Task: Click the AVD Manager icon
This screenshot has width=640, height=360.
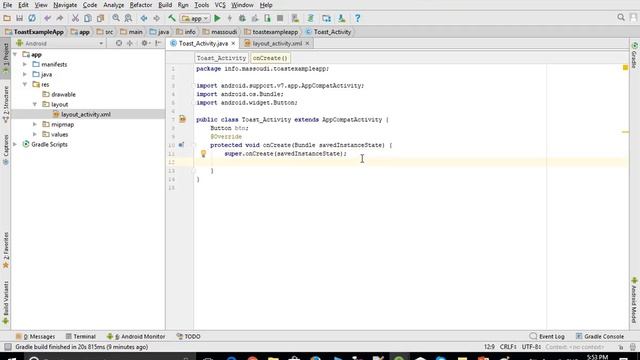Action: 295,18
